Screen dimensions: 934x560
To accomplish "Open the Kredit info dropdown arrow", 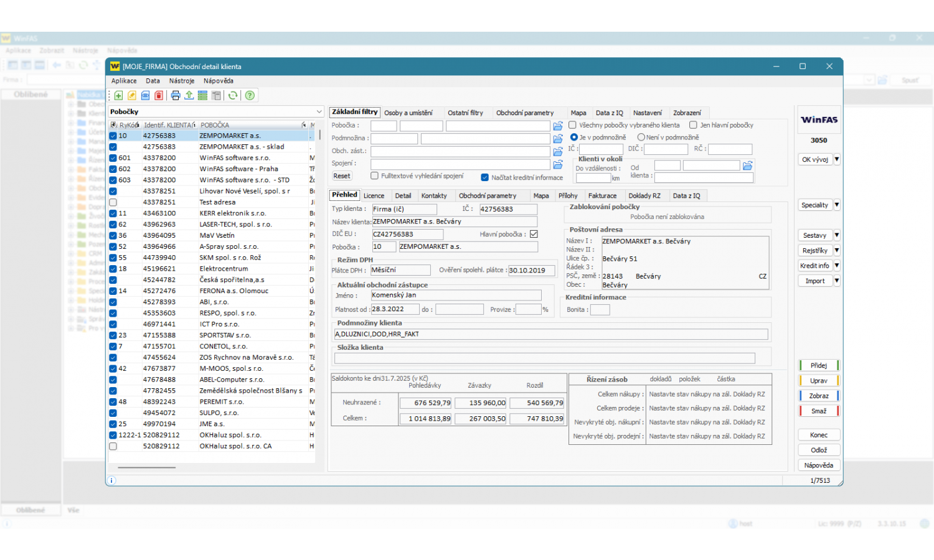I will [837, 266].
